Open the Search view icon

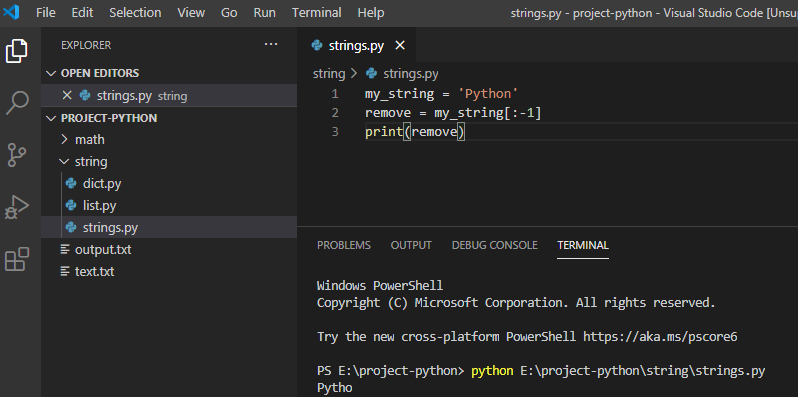point(17,103)
